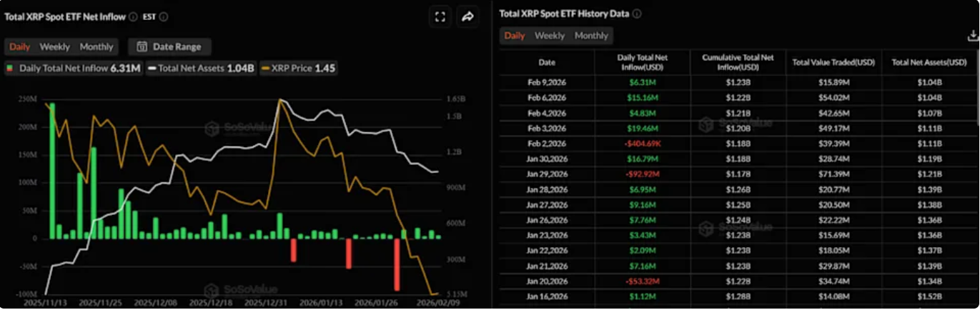Select the Feb 9,2026 date cell
The image size is (980, 310).
click(547, 82)
